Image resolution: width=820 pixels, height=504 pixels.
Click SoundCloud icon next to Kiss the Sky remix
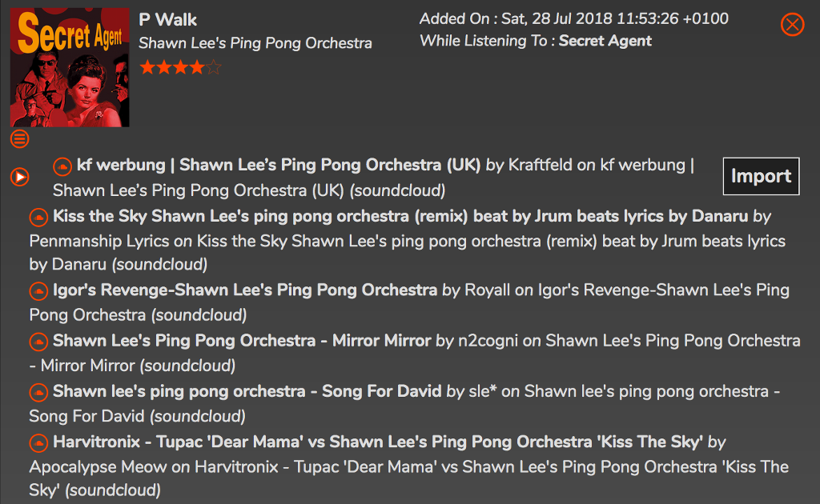pyautogui.click(x=38, y=218)
